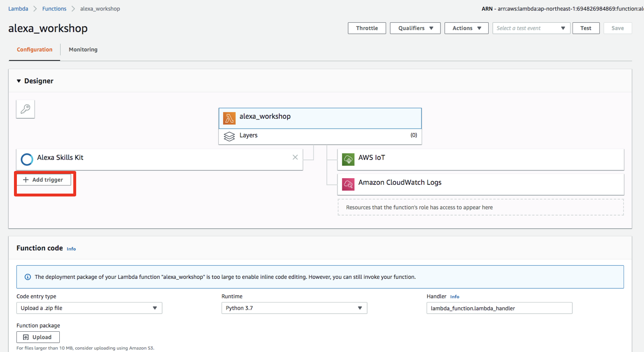Click the Handler input field
Viewport: 644px width, 352px height.
499,308
